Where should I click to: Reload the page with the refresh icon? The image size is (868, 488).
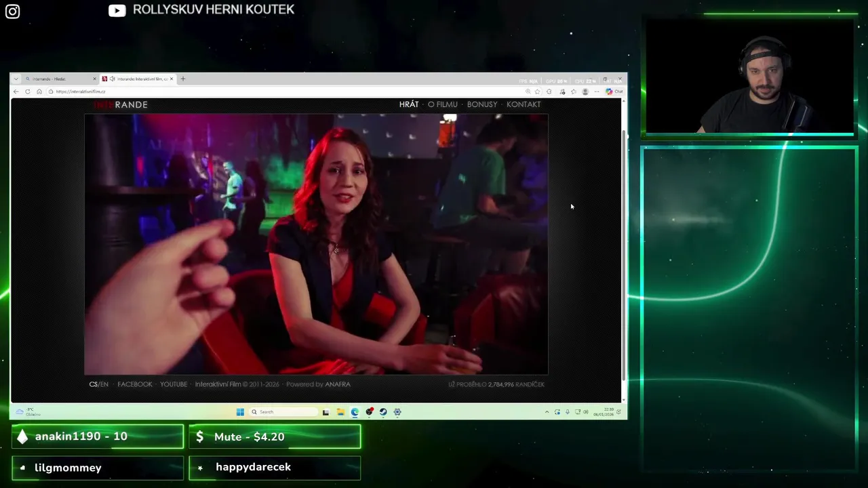coord(28,91)
